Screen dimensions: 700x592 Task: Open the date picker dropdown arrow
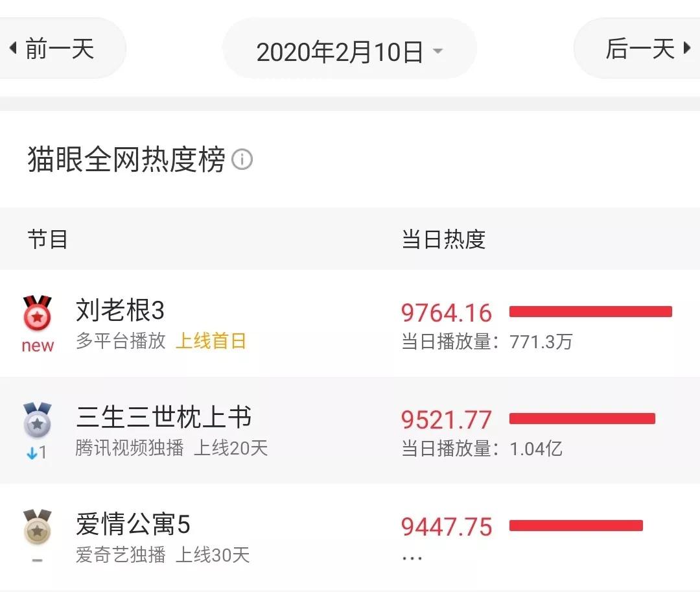[438, 51]
